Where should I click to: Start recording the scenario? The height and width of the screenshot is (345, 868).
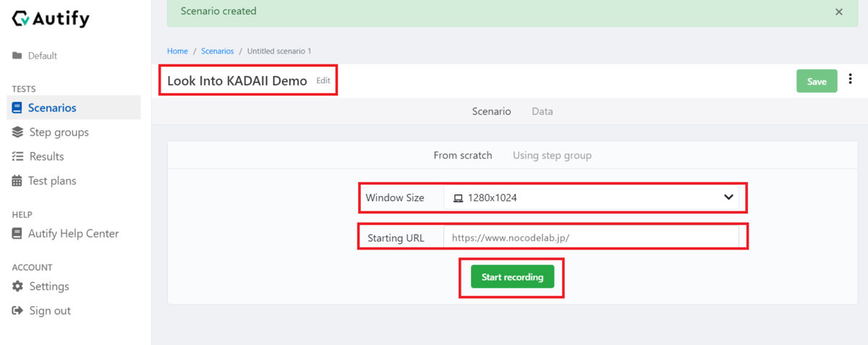[x=512, y=277]
